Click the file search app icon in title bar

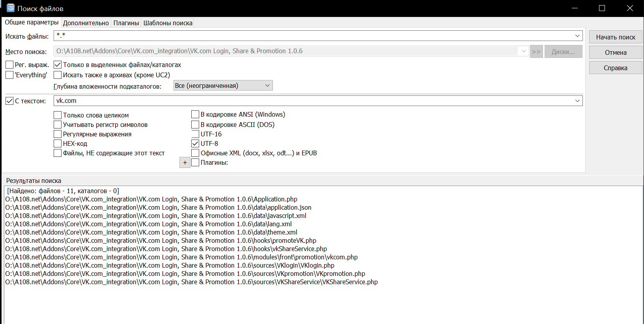coord(11,8)
